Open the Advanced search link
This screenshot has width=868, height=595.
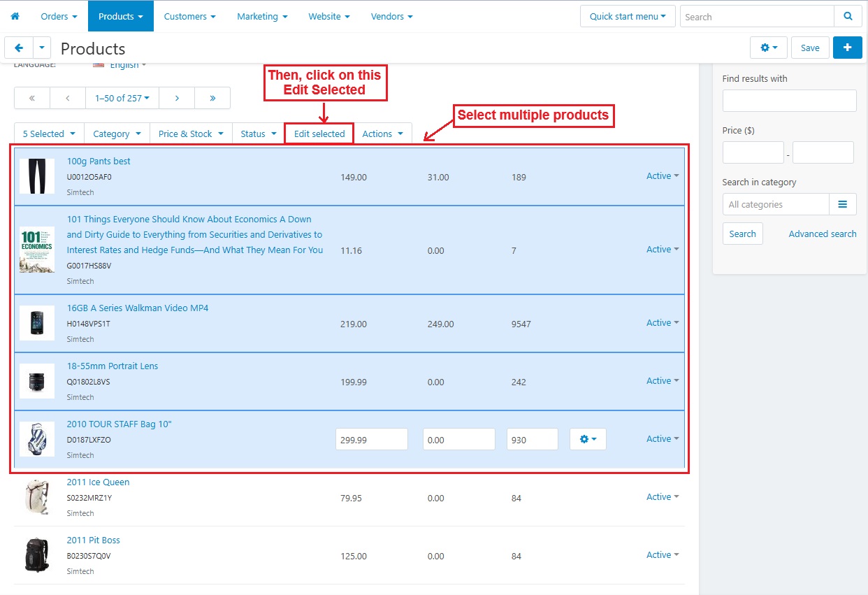(x=822, y=234)
